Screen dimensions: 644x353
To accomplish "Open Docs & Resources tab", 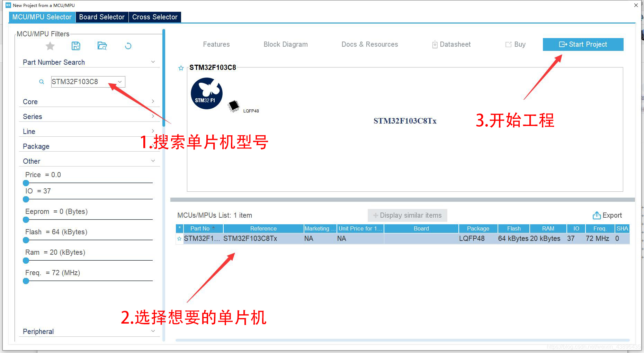I will tap(370, 44).
